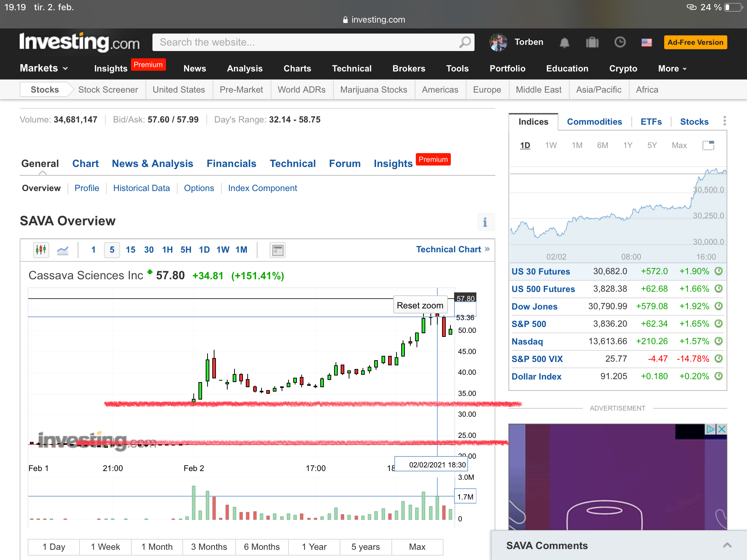Click the purple advertisement banner
This screenshot has height=560, width=747.
[618, 477]
